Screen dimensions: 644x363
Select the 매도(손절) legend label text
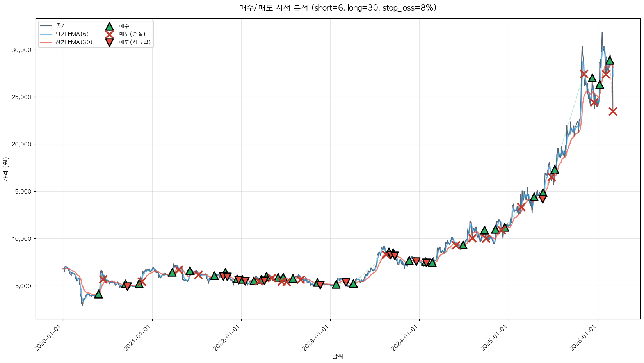(x=132, y=34)
